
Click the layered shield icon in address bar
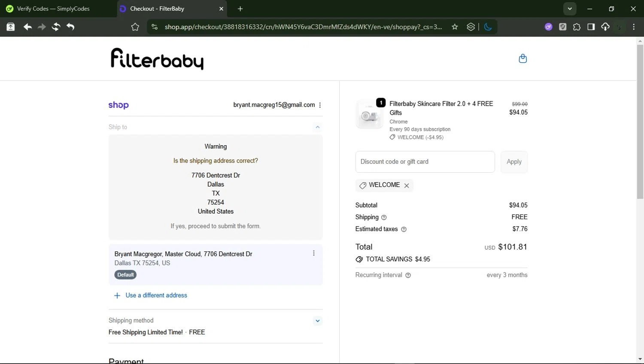tap(471, 27)
